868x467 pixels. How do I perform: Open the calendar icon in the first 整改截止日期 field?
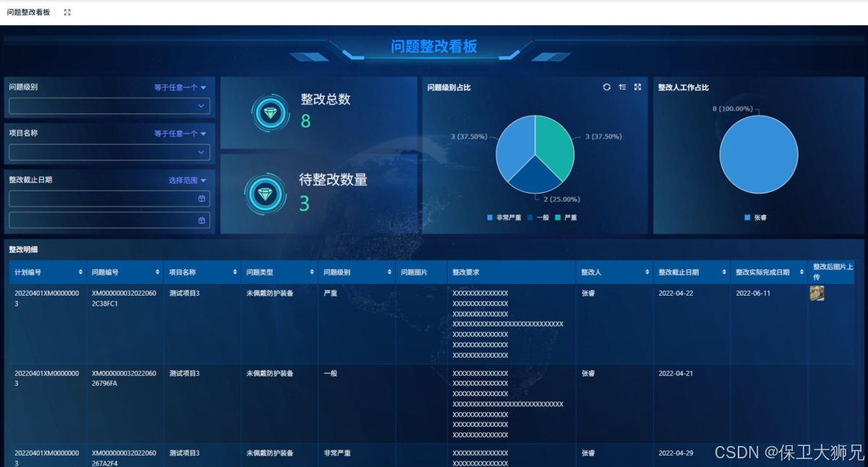202,198
